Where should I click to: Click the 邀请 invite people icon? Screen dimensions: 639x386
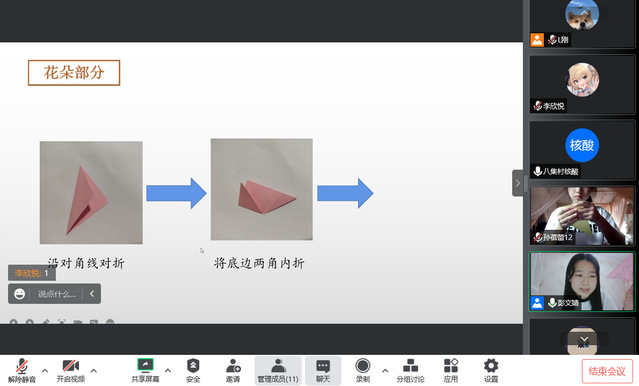tap(233, 366)
